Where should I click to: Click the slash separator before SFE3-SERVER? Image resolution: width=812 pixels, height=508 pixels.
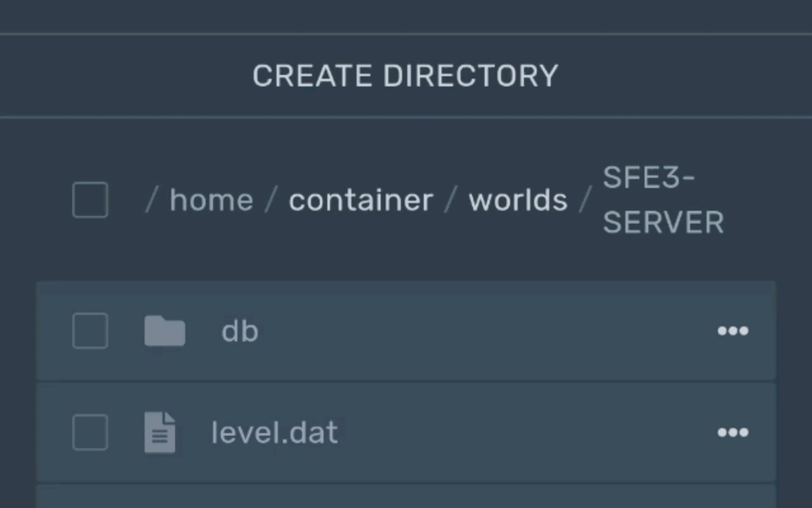coord(585,200)
